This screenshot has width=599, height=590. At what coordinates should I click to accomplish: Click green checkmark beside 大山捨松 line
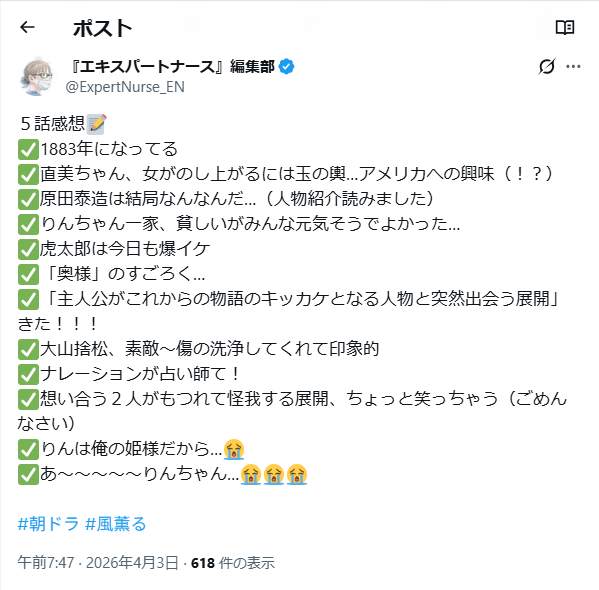28,349
